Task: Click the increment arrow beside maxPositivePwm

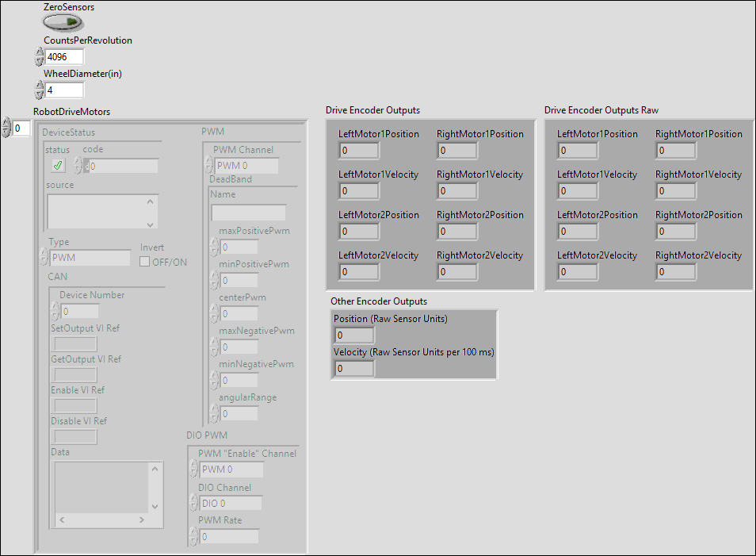Action: [214, 243]
